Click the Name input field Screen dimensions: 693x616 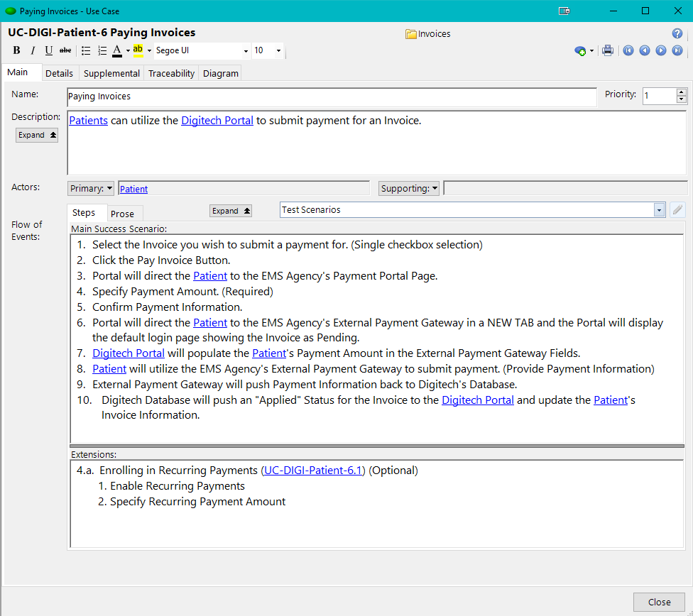click(x=332, y=97)
